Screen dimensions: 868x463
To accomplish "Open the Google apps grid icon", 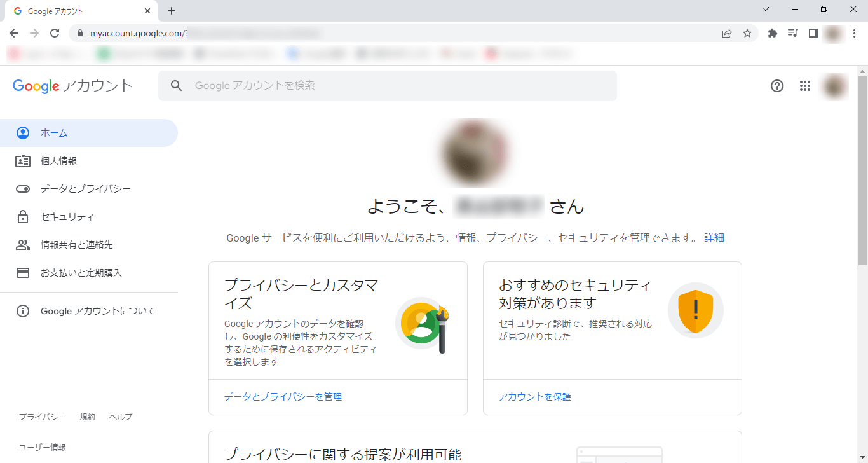I will pos(805,86).
